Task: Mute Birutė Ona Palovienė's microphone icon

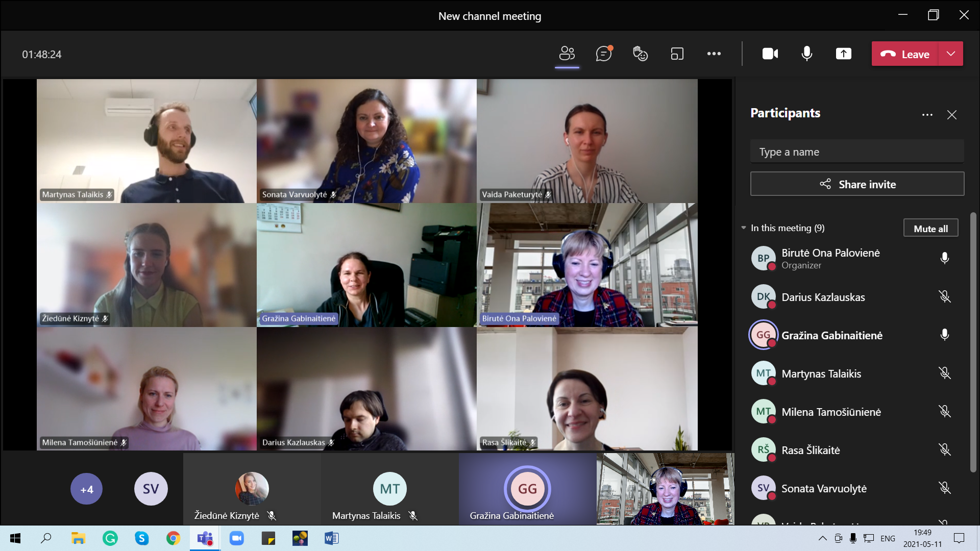Action: pyautogui.click(x=944, y=258)
